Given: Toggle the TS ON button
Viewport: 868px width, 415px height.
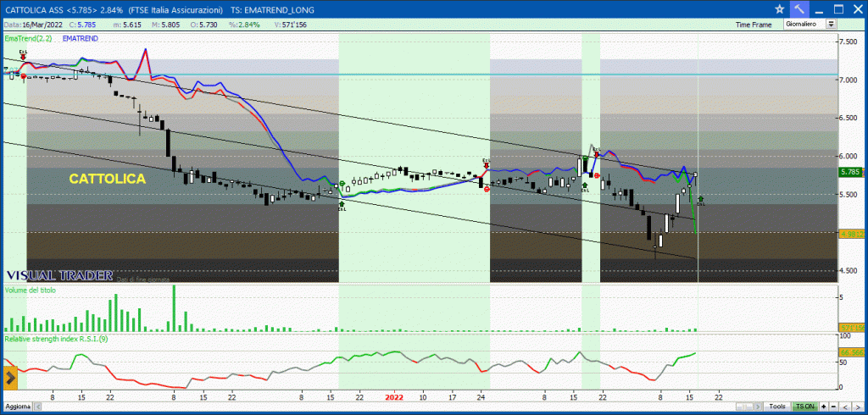Looking at the screenshot, I should [805, 407].
